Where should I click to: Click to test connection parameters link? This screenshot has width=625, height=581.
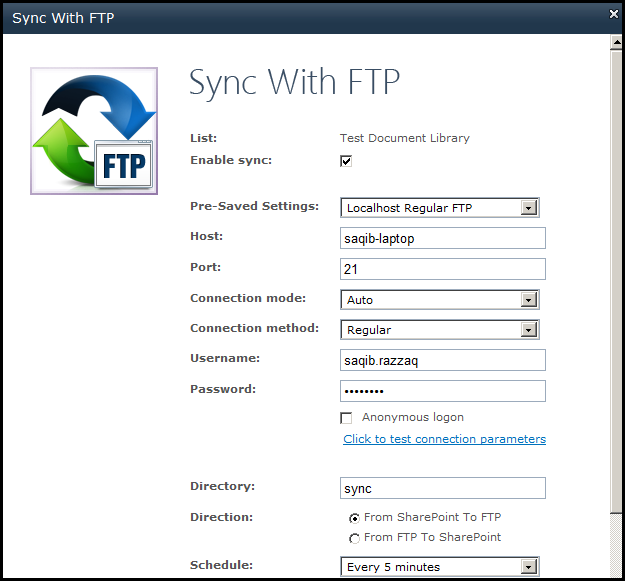444,439
